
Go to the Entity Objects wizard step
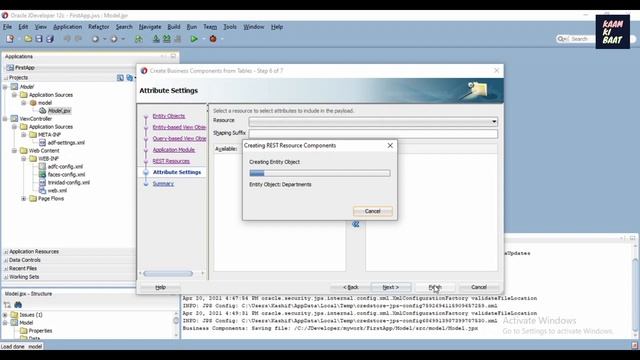coord(169,116)
